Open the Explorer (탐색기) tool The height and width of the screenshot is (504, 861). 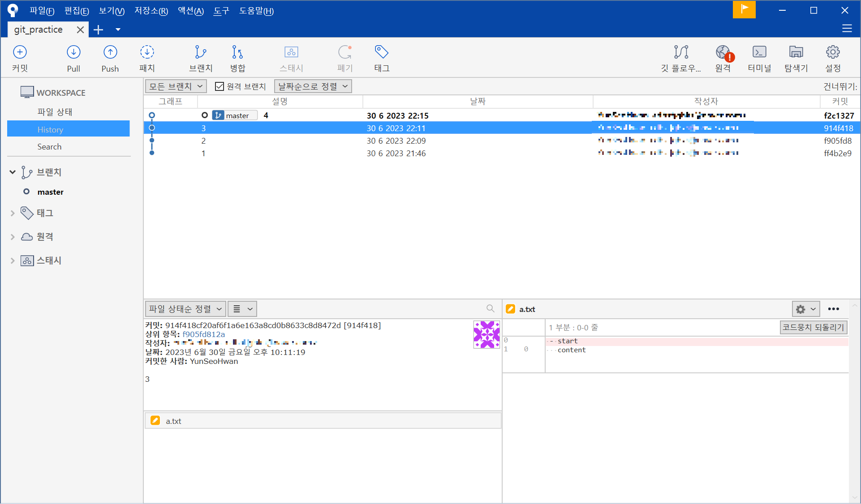point(796,58)
